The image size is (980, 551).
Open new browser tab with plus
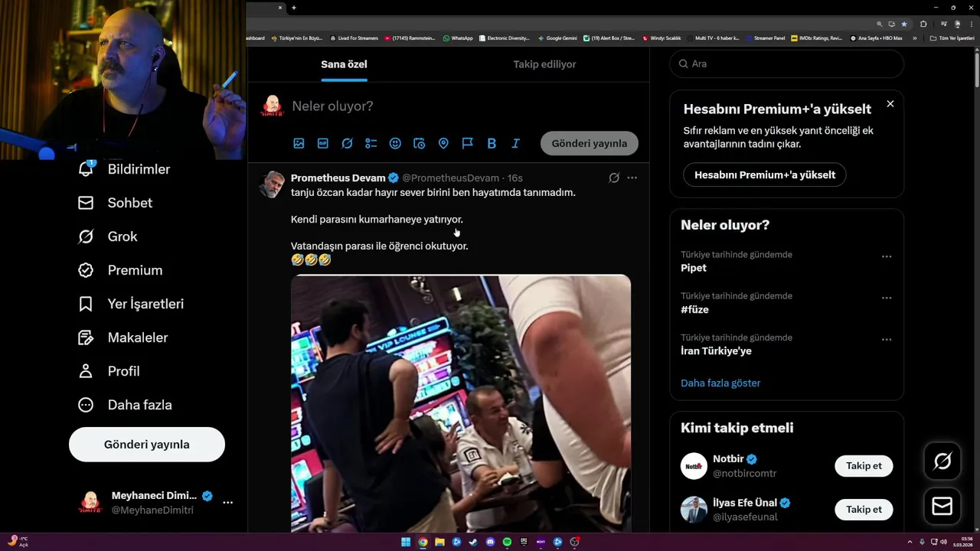(x=293, y=8)
